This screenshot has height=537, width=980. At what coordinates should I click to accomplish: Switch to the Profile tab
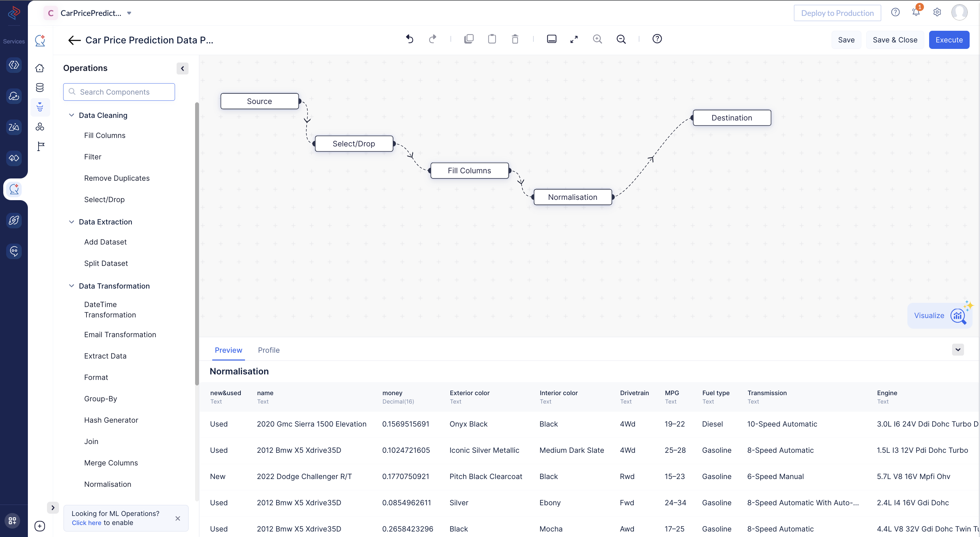coord(269,350)
